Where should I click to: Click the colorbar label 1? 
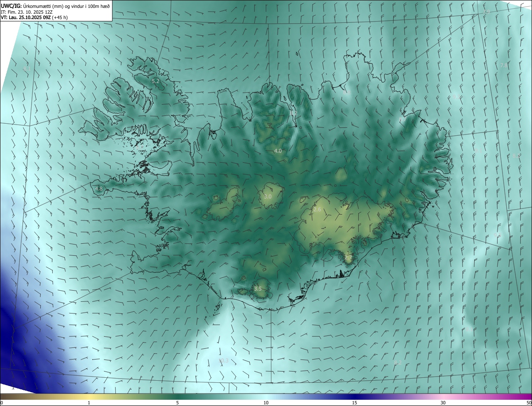[x=89, y=403]
